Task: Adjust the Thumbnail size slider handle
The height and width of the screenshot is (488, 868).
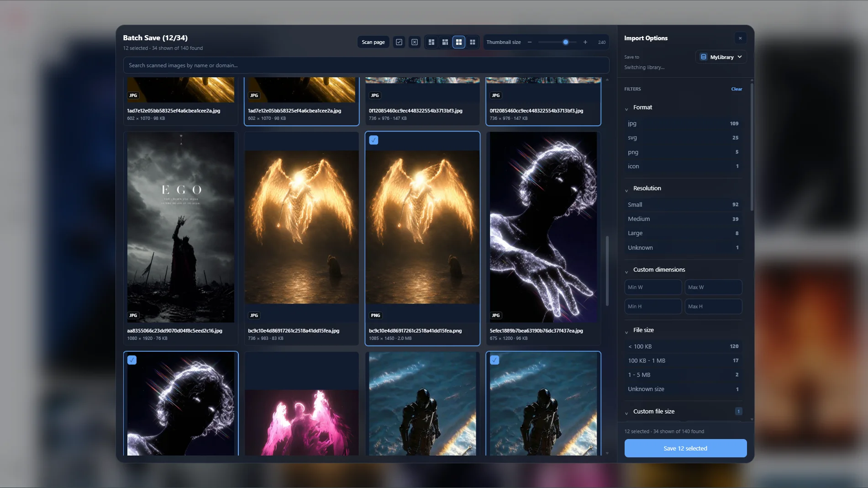Action: pos(566,42)
